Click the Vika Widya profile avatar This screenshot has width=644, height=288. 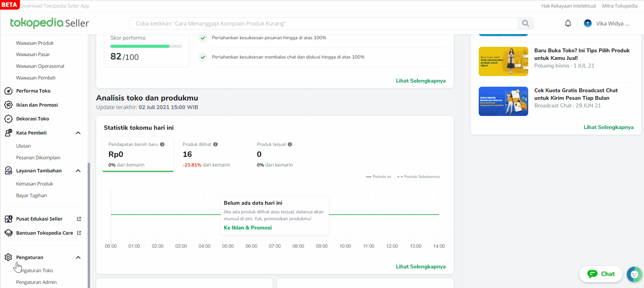pyautogui.click(x=588, y=23)
